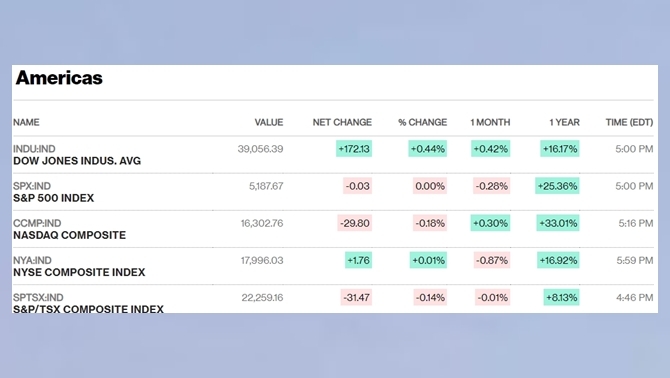Open the NASDAQ COMPOSITE link

click(69, 235)
